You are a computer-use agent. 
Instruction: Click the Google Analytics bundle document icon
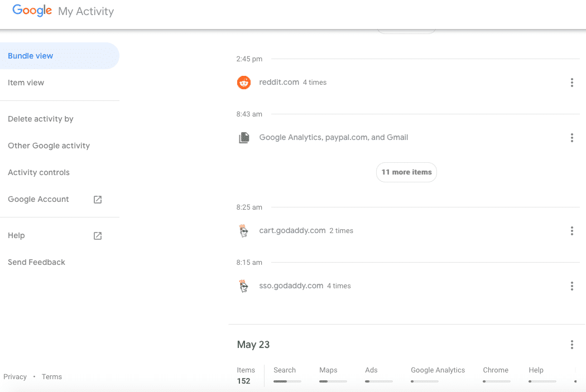click(244, 138)
